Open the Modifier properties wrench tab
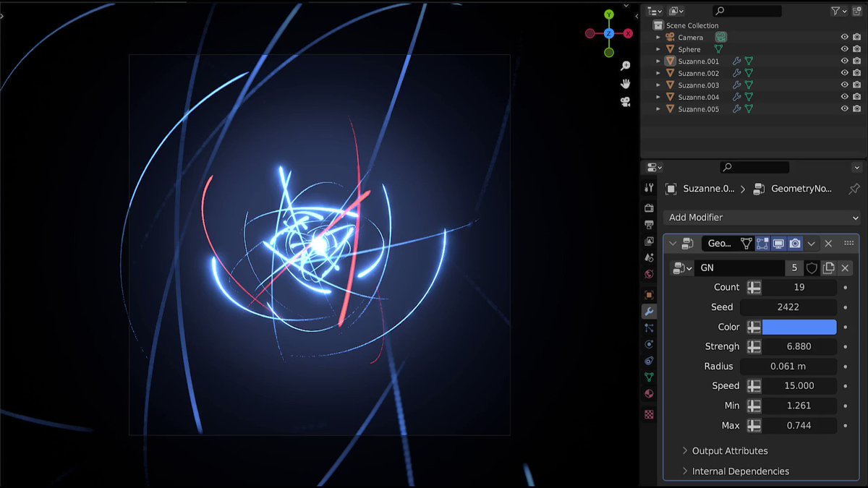 [649, 312]
